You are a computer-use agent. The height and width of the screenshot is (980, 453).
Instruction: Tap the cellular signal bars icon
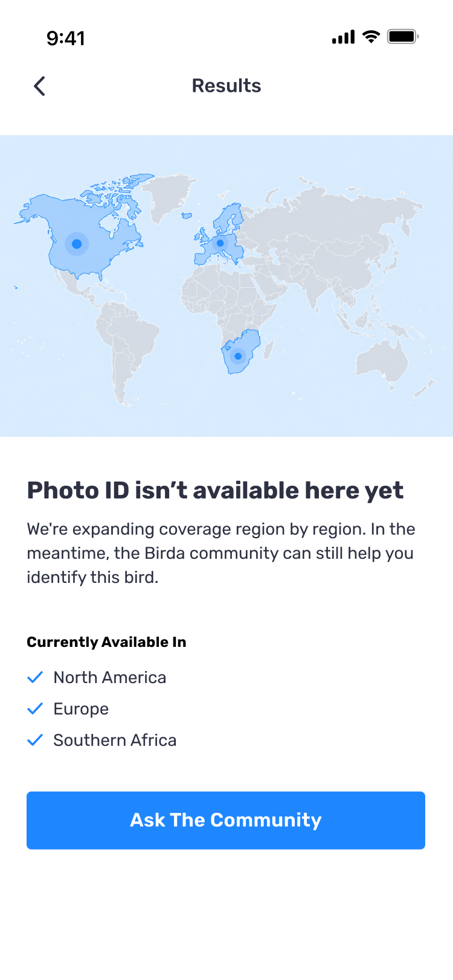click(x=343, y=37)
